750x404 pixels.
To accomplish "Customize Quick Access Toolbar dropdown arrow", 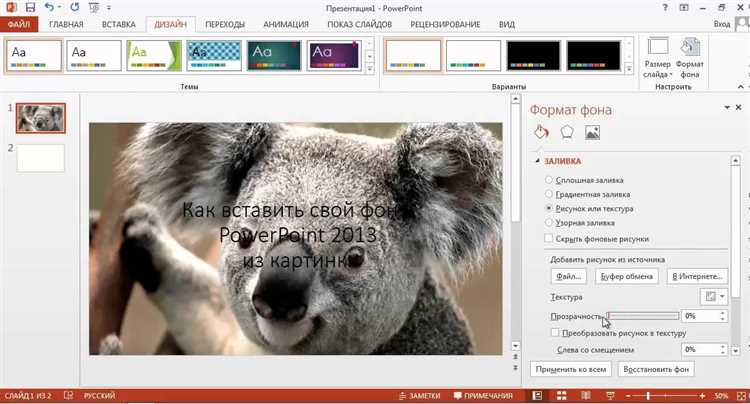I will click(x=109, y=8).
